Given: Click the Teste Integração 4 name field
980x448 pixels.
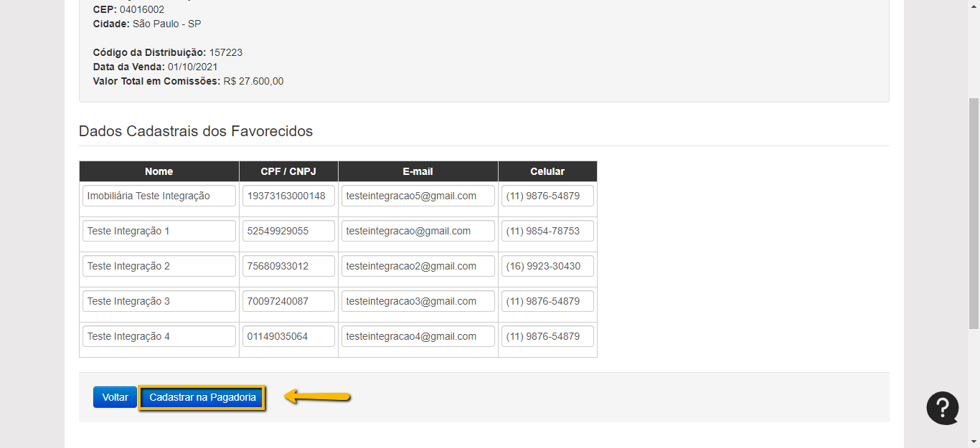Looking at the screenshot, I should click(x=159, y=336).
